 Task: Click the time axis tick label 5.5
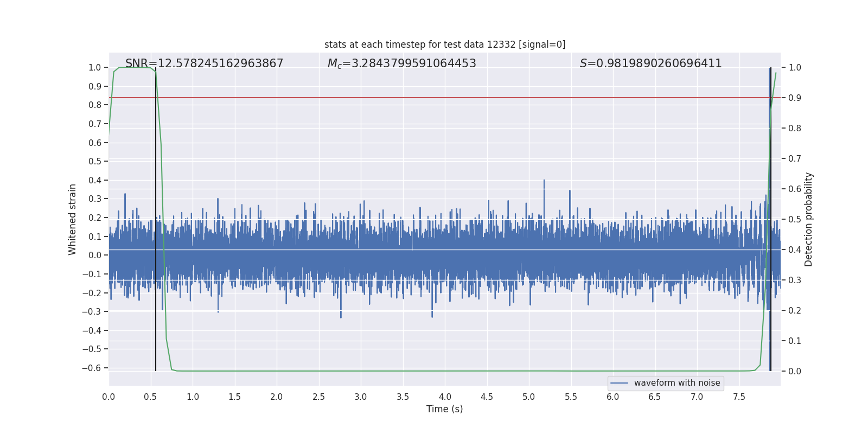pyautogui.click(x=571, y=397)
